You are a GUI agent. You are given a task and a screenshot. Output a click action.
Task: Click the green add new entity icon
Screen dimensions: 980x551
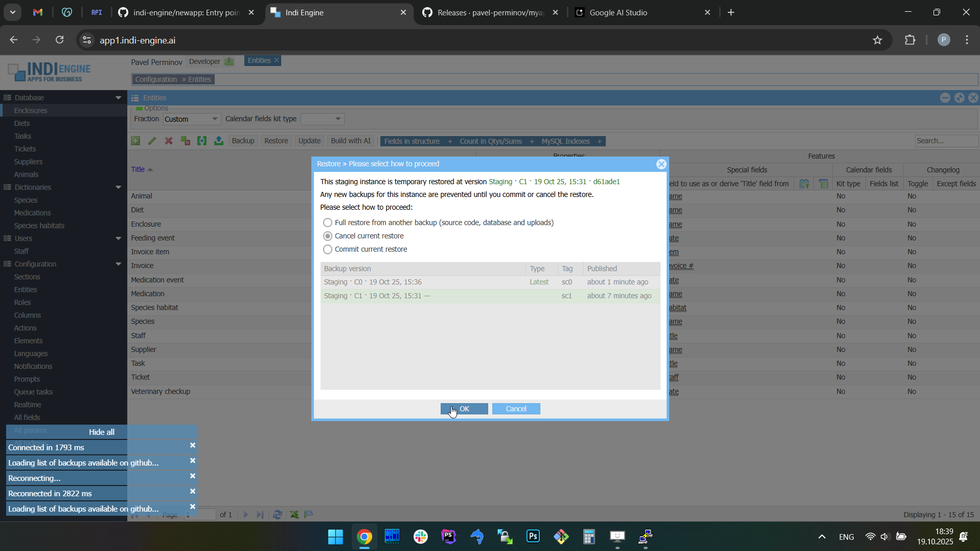(135, 141)
